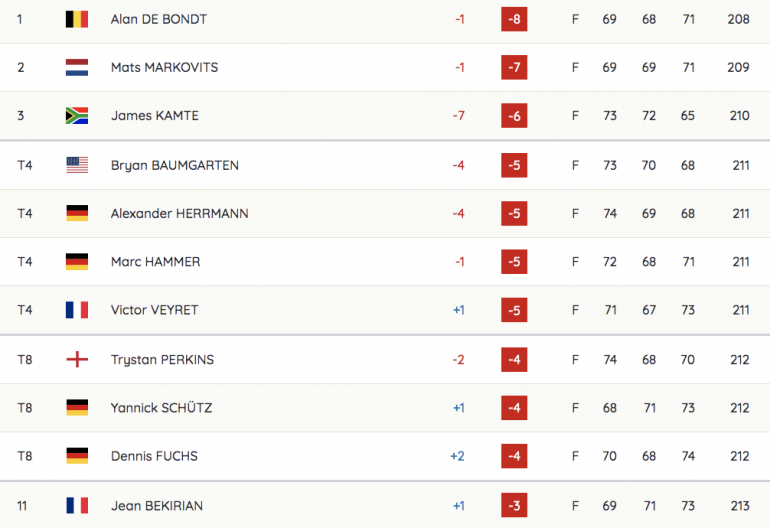Click the England flag beside Trystan PERKINS
The height and width of the screenshot is (528, 770).
(x=77, y=360)
